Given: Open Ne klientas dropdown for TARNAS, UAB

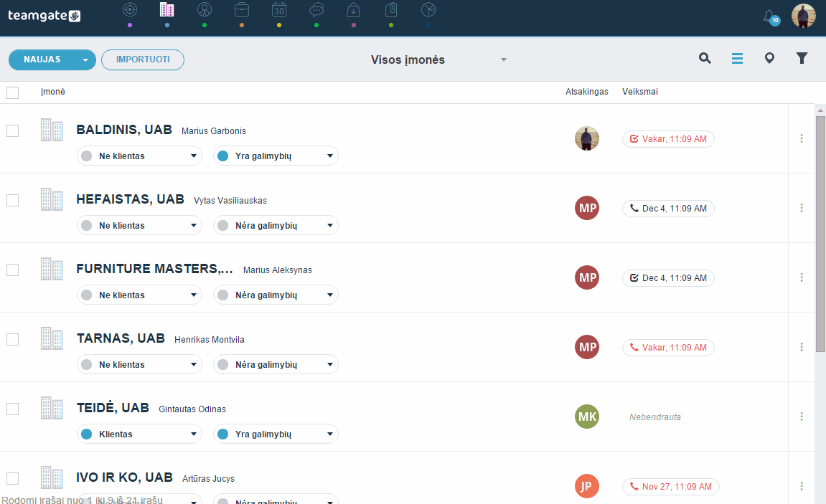Looking at the screenshot, I should pos(140,365).
